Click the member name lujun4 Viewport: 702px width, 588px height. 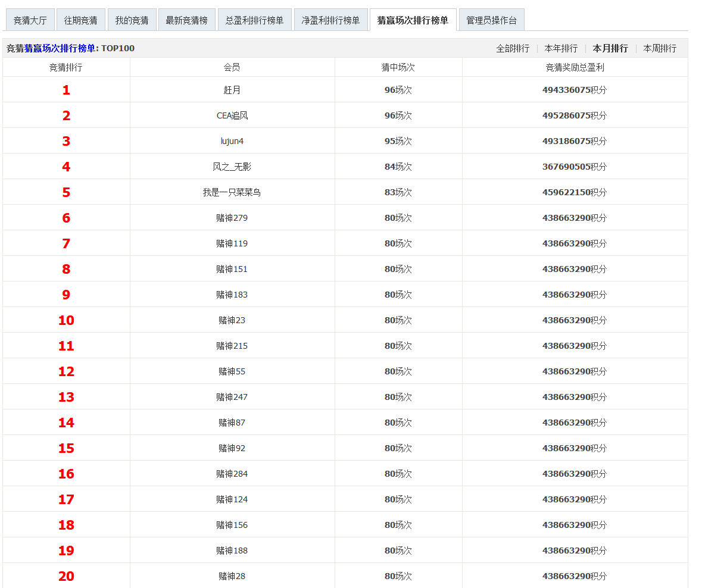pos(232,142)
